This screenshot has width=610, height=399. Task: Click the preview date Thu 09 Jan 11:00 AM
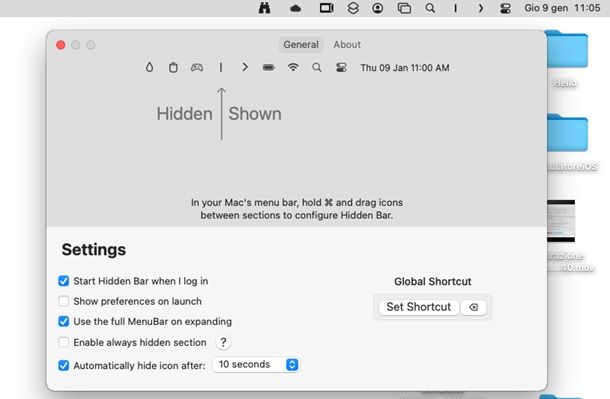click(x=405, y=68)
